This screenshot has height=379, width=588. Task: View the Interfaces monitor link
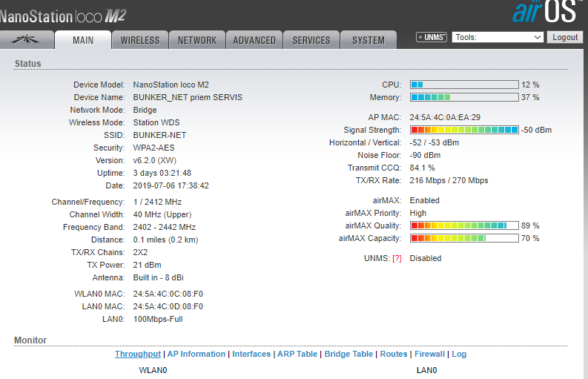[x=251, y=355]
